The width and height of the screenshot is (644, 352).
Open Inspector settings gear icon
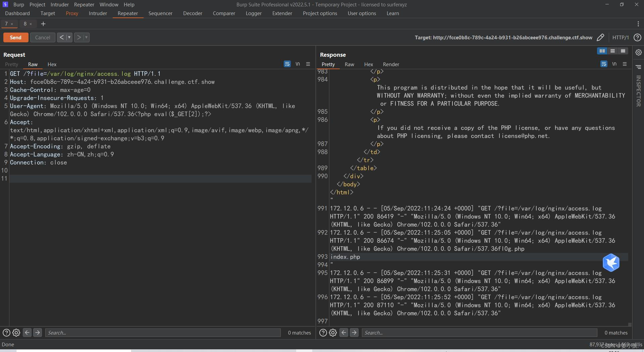638,52
